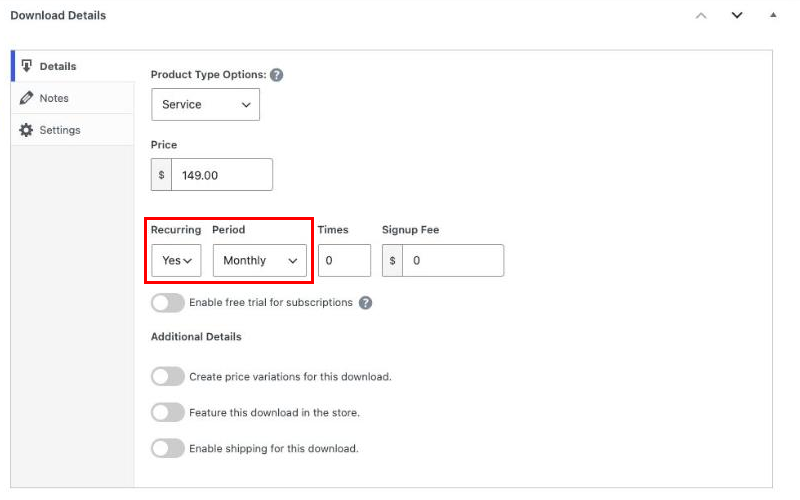Collapse the Download Details panel
The image size is (800, 500).
pyautogui.click(x=773, y=15)
